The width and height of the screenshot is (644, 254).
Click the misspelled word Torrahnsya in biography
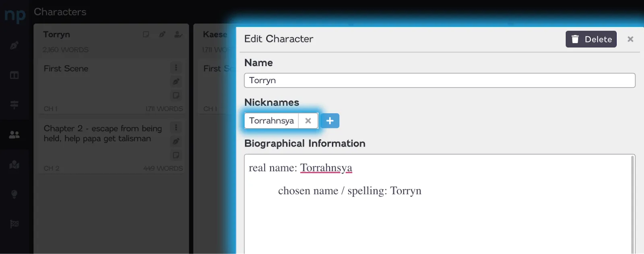point(326,168)
